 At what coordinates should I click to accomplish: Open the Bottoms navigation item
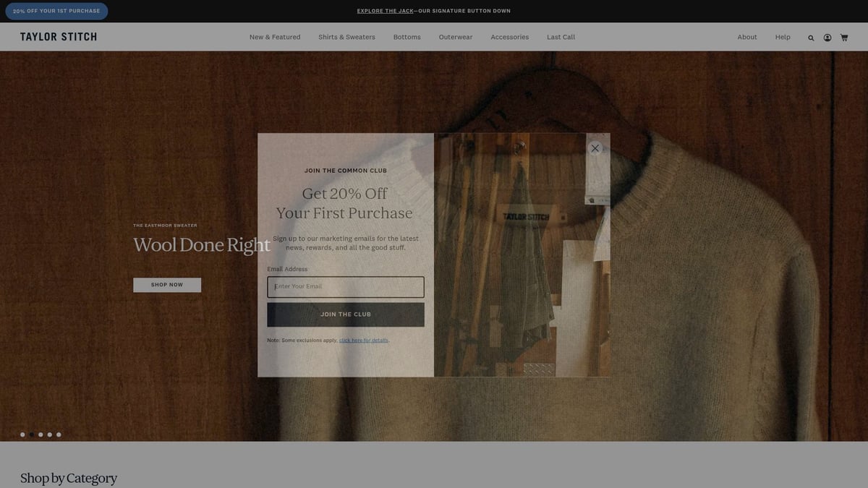(x=407, y=37)
